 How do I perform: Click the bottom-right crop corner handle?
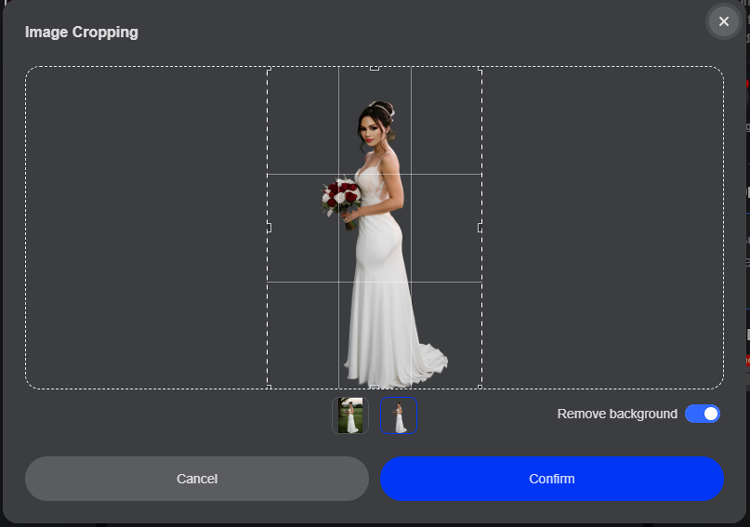click(480, 387)
